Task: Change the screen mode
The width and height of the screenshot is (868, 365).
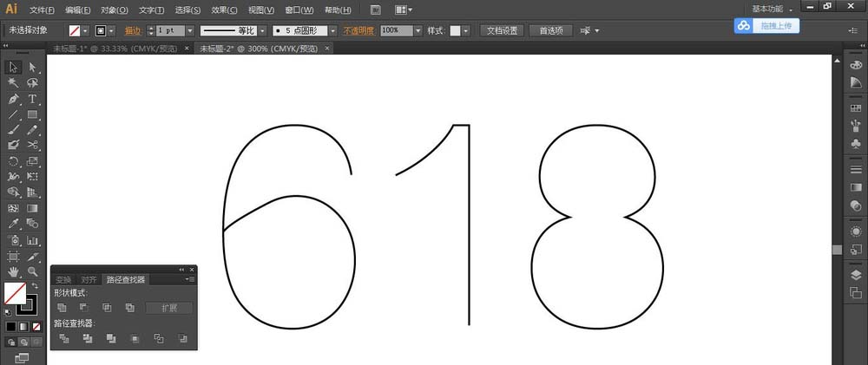Action: click(x=23, y=358)
